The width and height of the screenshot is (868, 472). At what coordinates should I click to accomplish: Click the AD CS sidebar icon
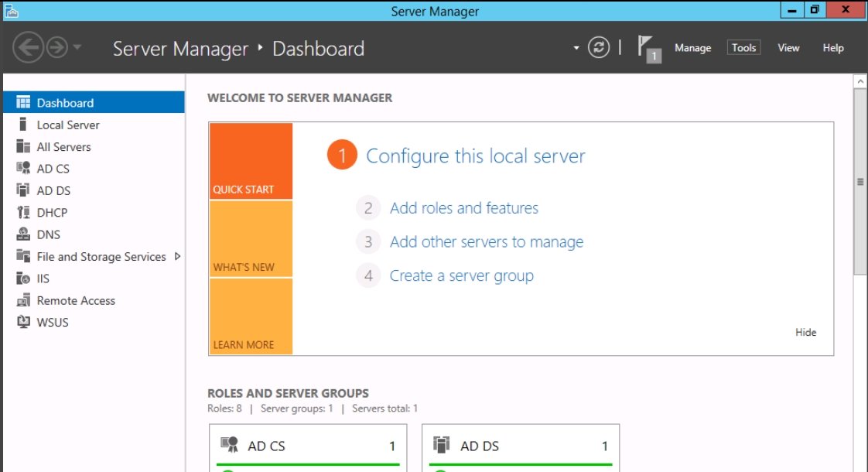tap(23, 168)
